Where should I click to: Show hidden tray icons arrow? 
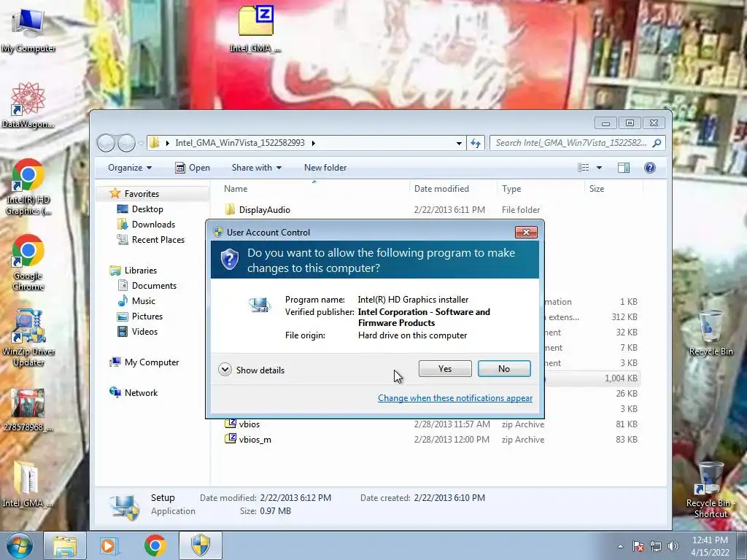pos(620,546)
